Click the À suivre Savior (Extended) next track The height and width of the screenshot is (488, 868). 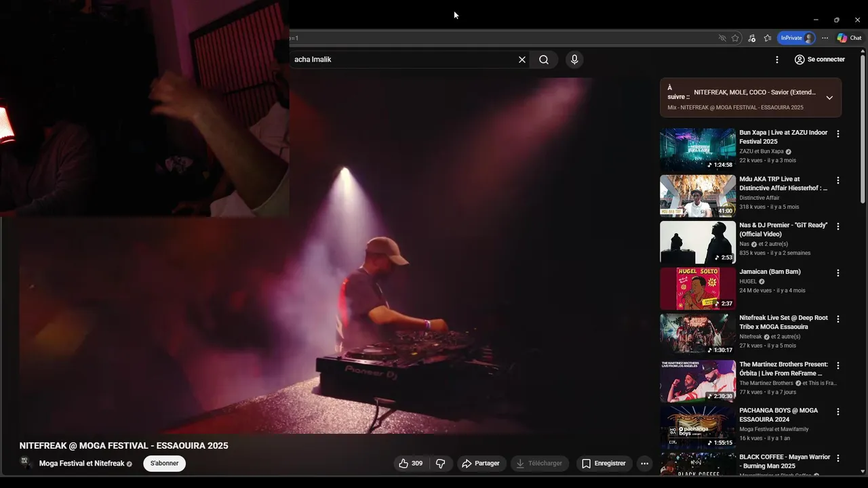[x=751, y=98]
